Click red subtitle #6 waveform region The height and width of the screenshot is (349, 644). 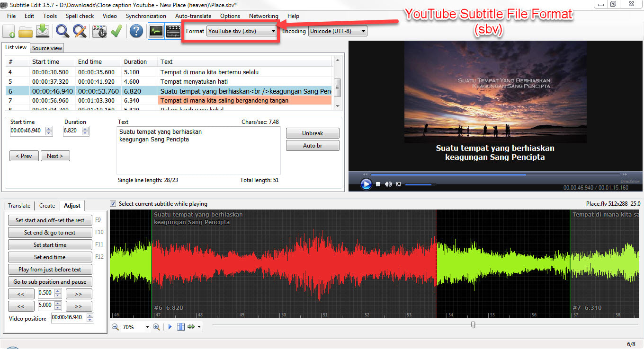[x=294, y=263]
